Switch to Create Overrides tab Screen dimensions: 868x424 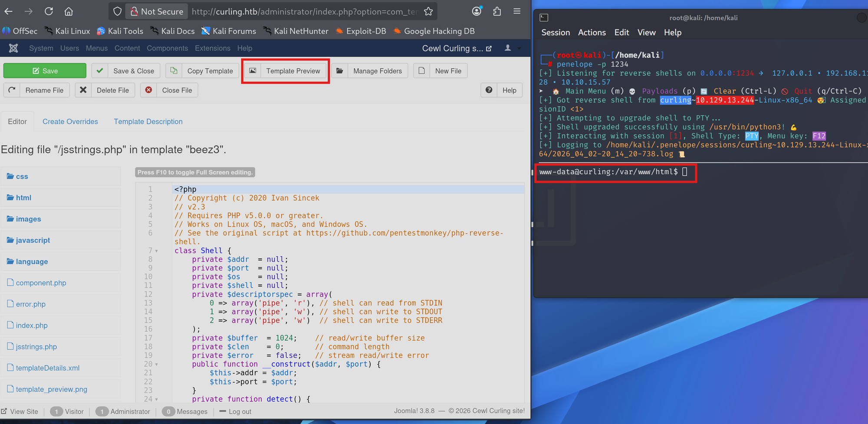[70, 121]
